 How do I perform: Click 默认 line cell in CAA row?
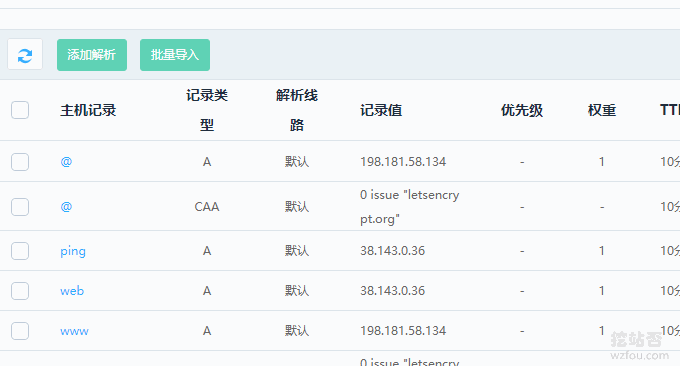297,207
